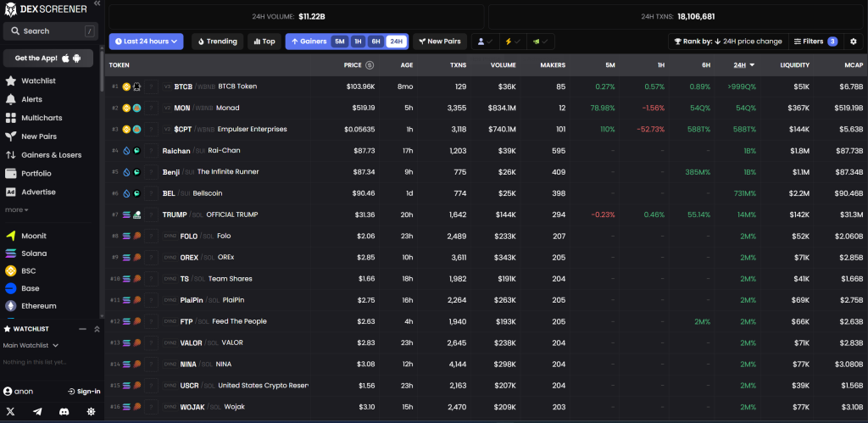Image resolution: width=868 pixels, height=423 pixels.
Task: Toggle the lightning boost filter button
Action: [511, 41]
